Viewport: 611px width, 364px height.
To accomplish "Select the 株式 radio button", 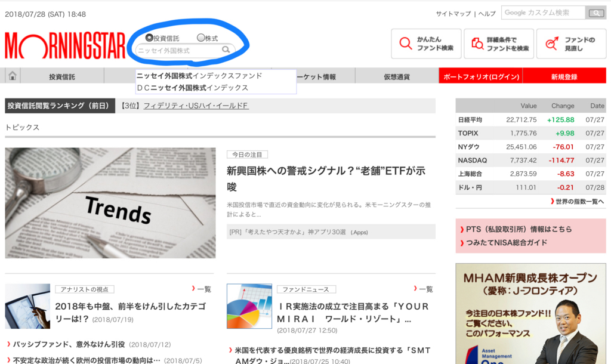I will coord(200,38).
